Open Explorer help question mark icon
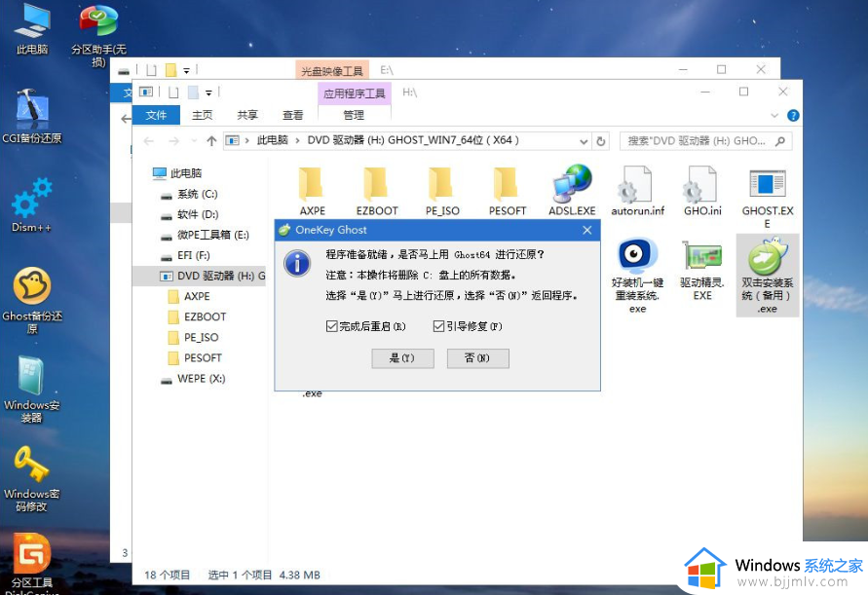 click(793, 115)
